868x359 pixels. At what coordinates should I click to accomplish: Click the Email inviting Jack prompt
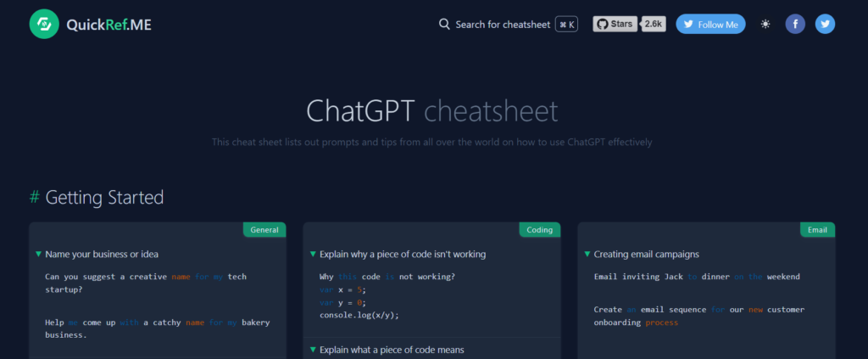point(697,277)
